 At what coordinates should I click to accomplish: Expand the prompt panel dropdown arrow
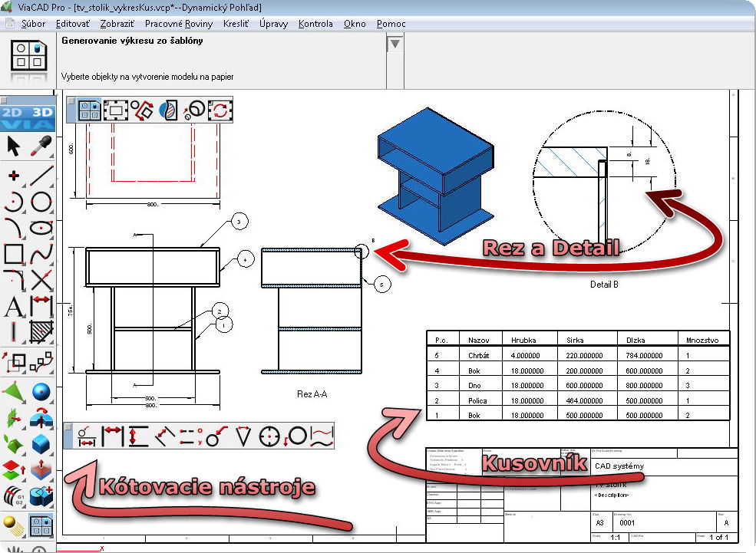click(x=395, y=44)
